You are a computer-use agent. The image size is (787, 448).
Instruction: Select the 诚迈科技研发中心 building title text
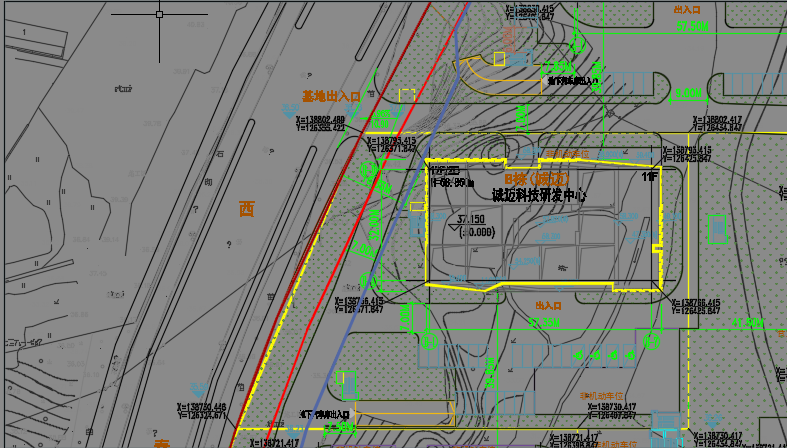coord(540,196)
